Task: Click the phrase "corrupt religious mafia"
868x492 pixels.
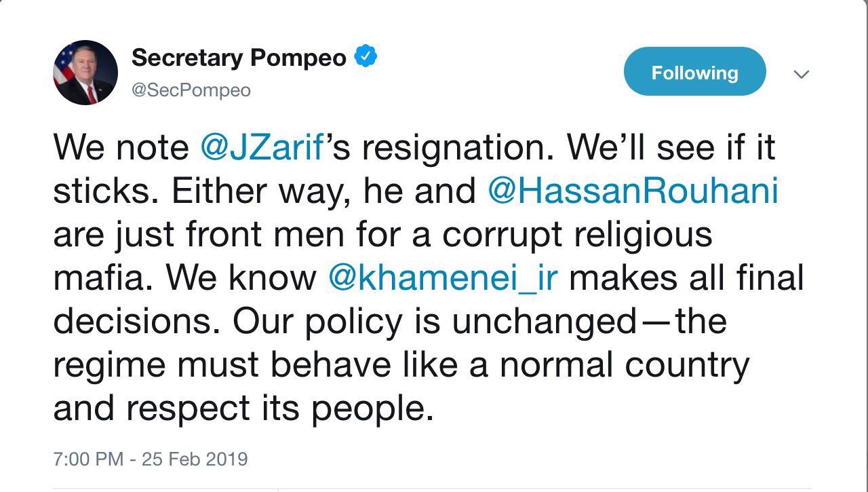Action: [x=576, y=234]
